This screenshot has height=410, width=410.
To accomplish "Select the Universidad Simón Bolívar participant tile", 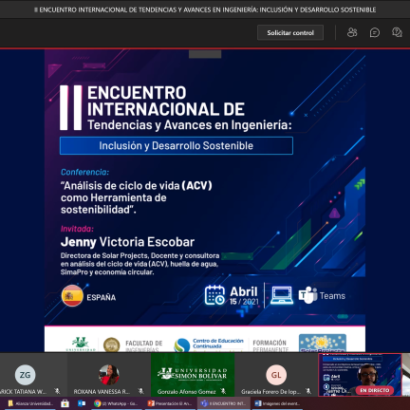I will [193, 375].
